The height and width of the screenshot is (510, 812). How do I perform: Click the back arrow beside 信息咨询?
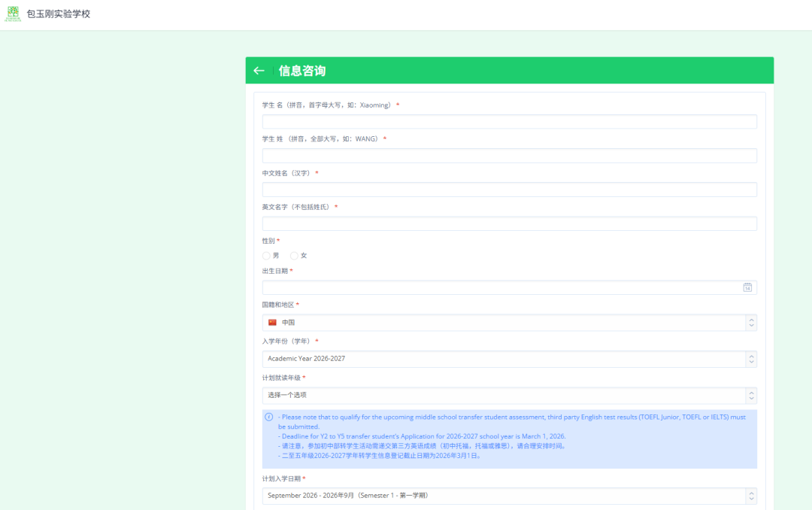(259, 71)
